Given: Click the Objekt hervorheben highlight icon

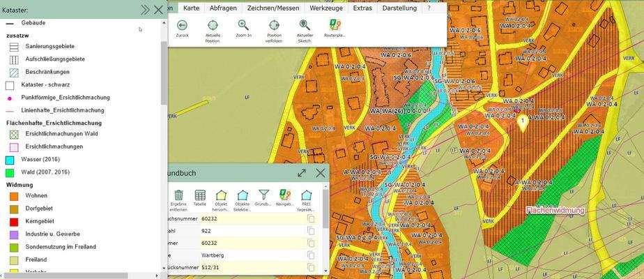Looking at the screenshot, I should click(222, 195).
